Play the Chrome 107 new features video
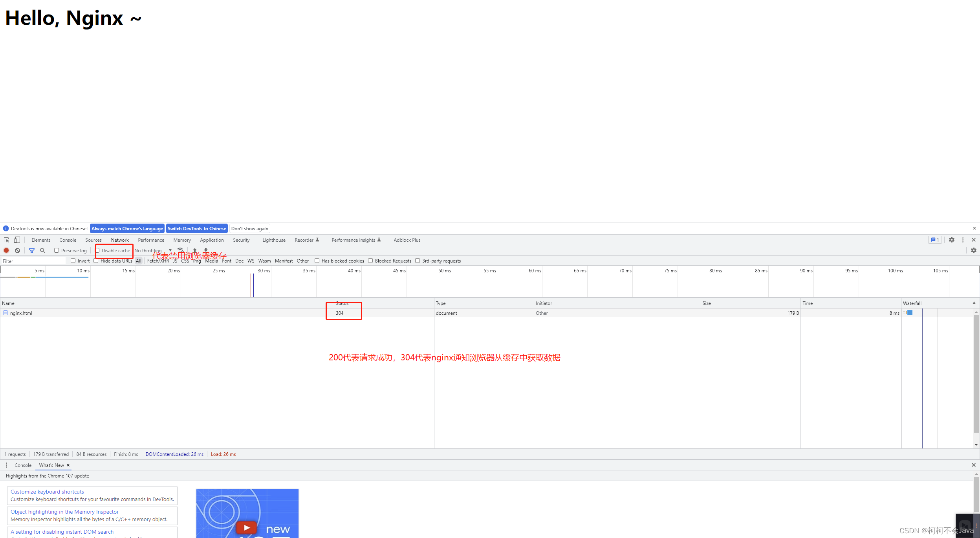Viewport: 980px width, 538px height. pyautogui.click(x=246, y=527)
